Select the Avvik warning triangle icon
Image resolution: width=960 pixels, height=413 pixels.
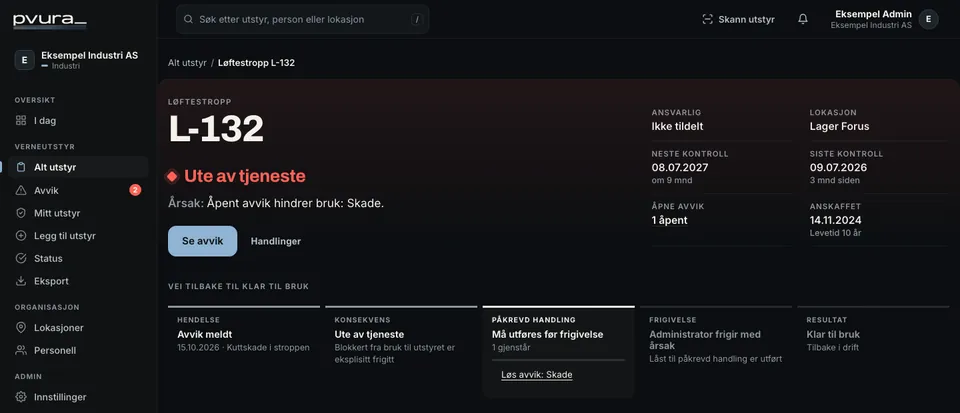tap(21, 190)
